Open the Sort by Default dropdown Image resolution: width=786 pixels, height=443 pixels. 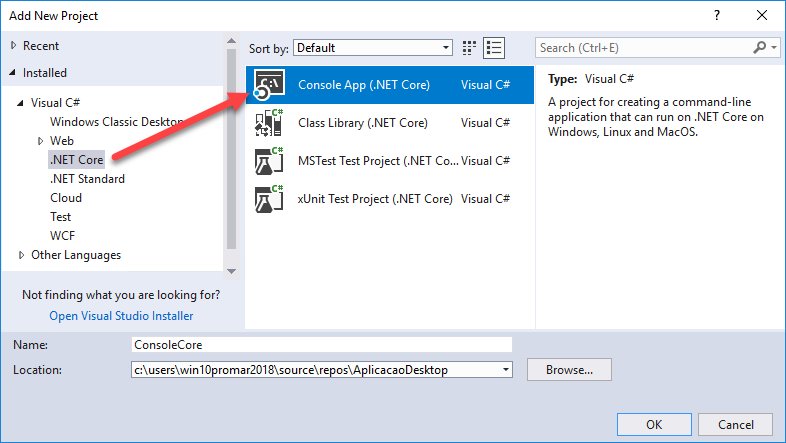[x=373, y=48]
